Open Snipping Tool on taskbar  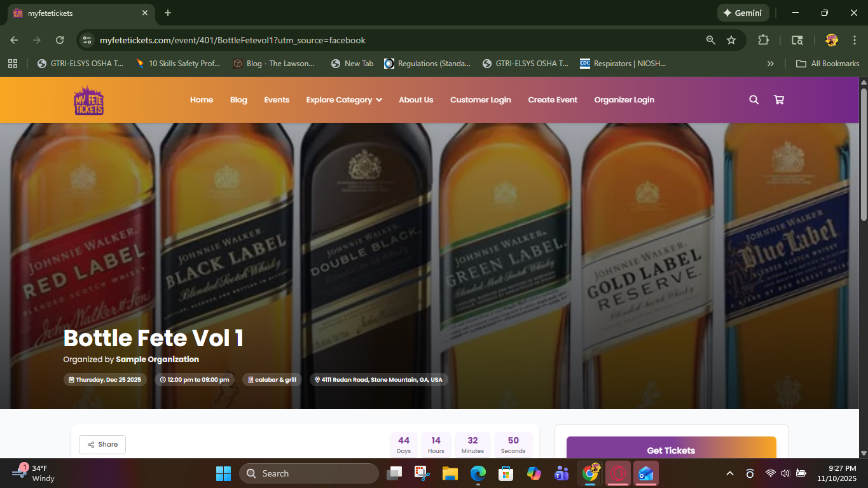coord(422,473)
